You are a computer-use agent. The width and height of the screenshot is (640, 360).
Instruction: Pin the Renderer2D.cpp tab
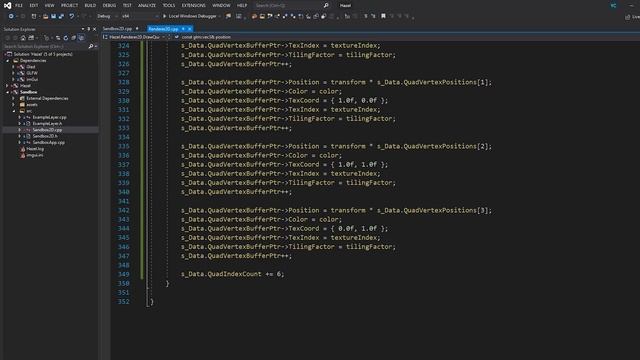click(183, 29)
